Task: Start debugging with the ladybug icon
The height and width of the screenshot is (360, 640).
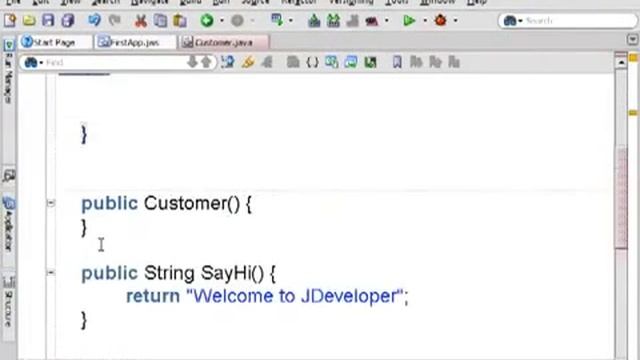Action: (440, 20)
